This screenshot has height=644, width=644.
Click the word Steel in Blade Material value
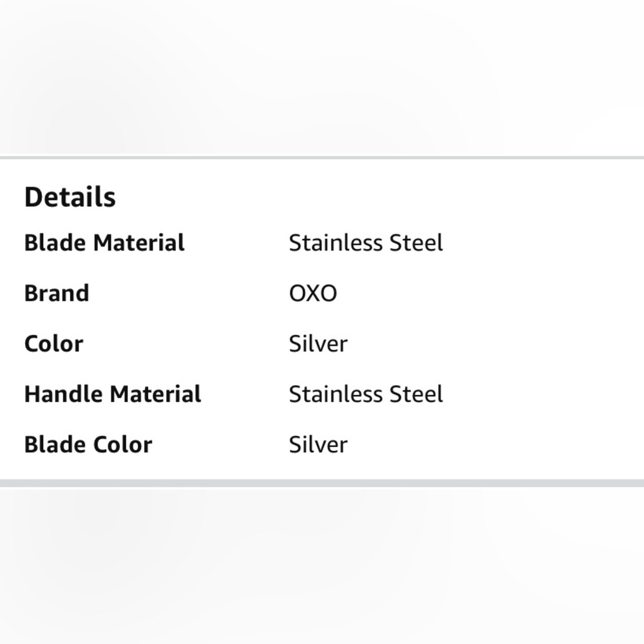(417, 243)
